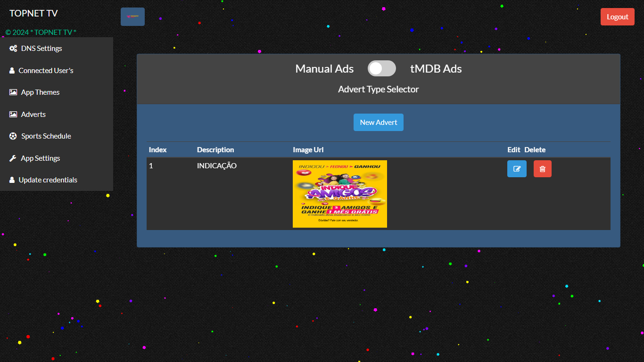644x362 pixels.
Task: Open Sports Schedule section
Action: click(x=57, y=136)
